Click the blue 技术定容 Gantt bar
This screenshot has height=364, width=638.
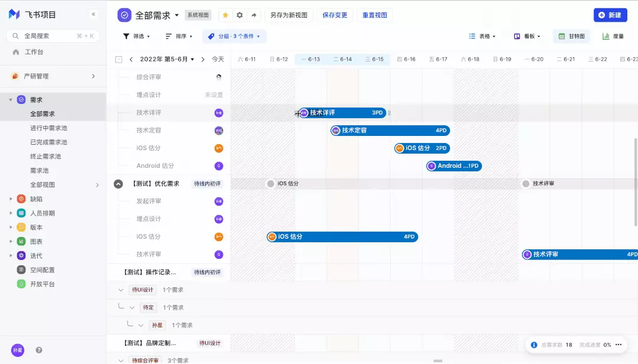coord(390,131)
